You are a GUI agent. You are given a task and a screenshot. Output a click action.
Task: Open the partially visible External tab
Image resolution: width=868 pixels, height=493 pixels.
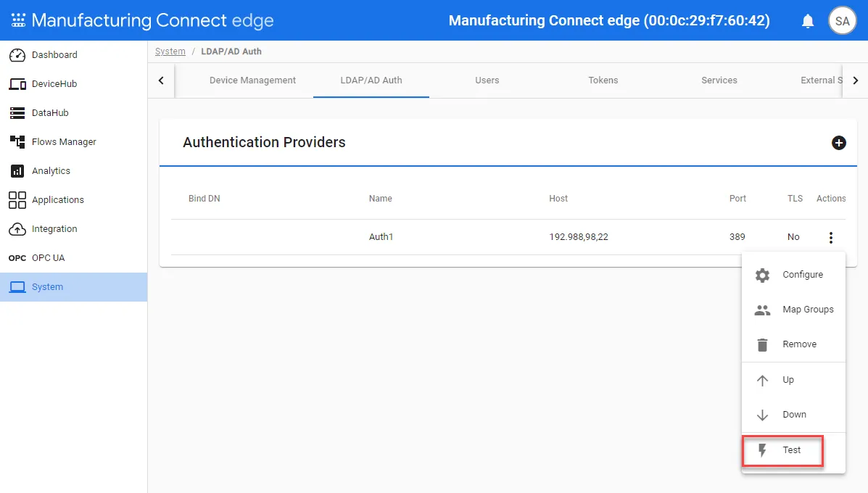point(821,80)
